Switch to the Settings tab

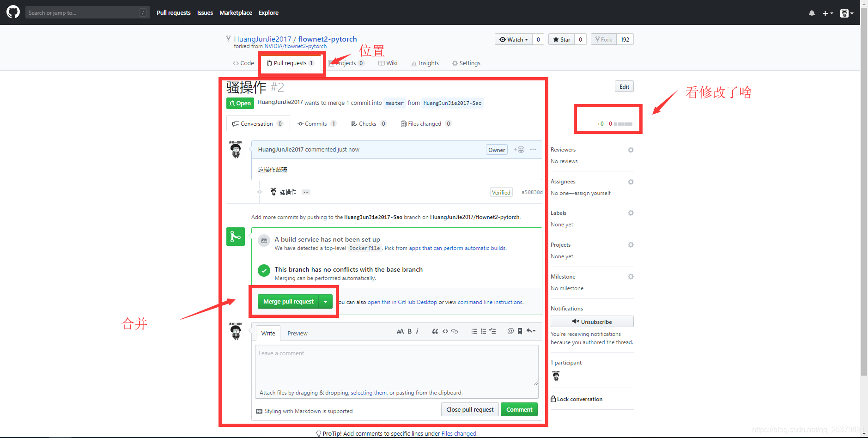466,63
